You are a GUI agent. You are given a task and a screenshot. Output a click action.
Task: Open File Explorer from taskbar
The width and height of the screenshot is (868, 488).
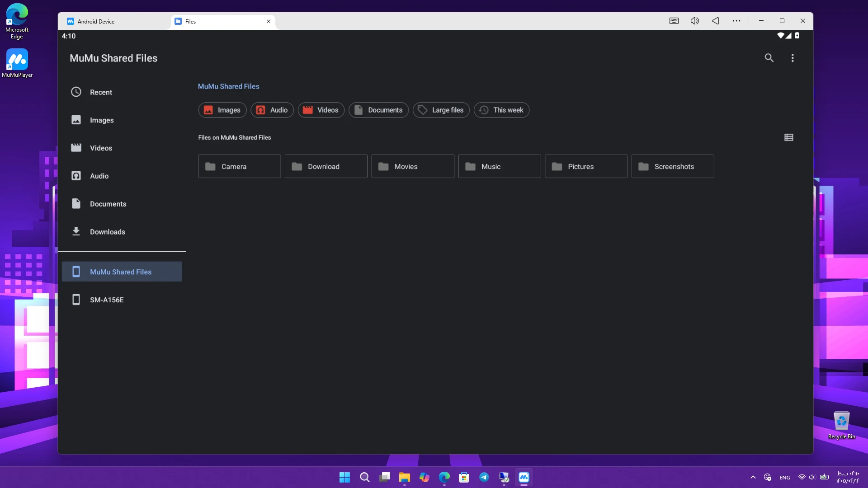[405, 477]
